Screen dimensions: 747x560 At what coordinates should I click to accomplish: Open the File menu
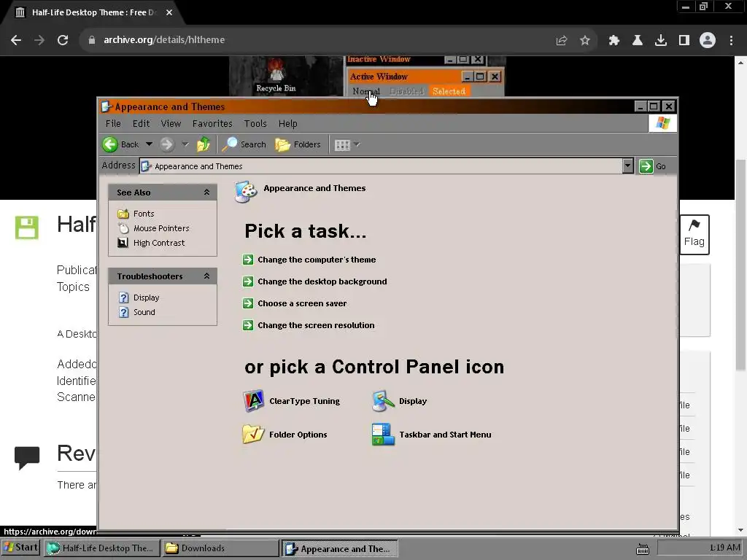[x=113, y=124]
